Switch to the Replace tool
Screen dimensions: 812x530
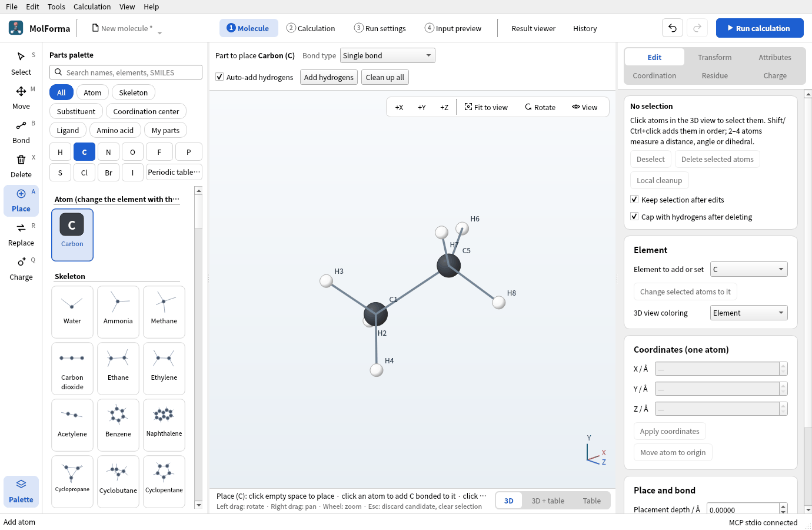coord(21,234)
